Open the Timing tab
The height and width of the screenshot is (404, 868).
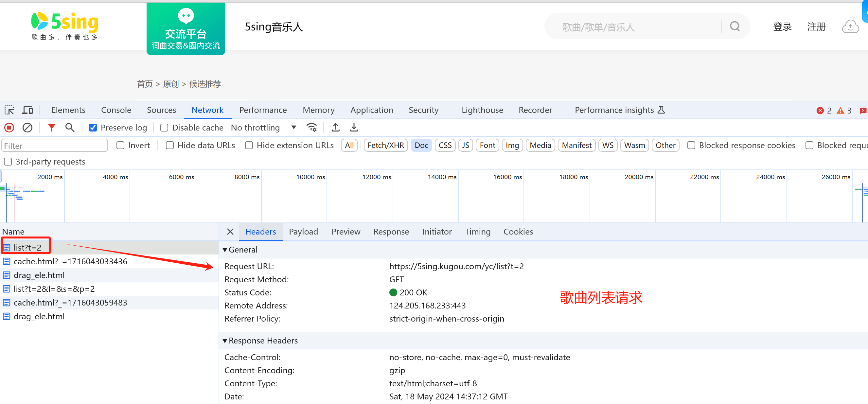tap(477, 232)
